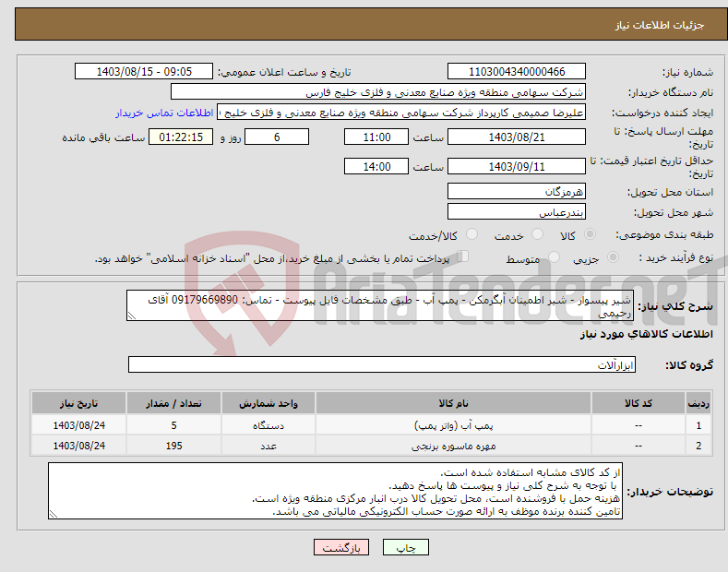Click the کد کالا column header

[638, 403]
